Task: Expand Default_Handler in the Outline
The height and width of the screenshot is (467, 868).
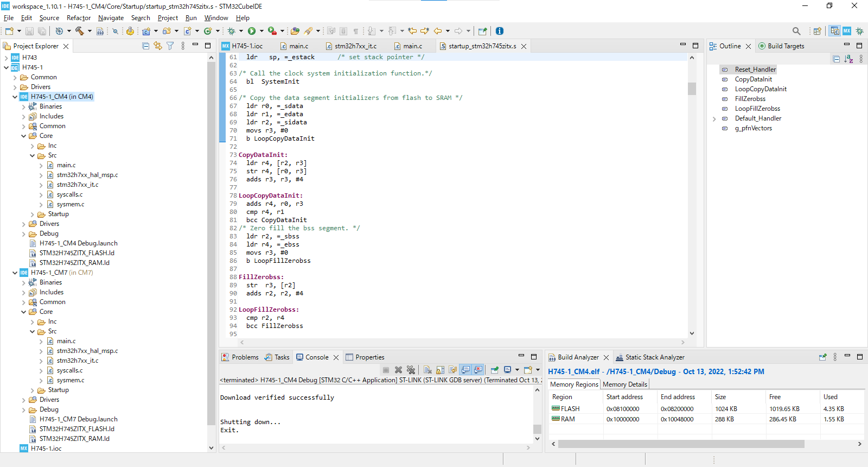Action: click(714, 119)
